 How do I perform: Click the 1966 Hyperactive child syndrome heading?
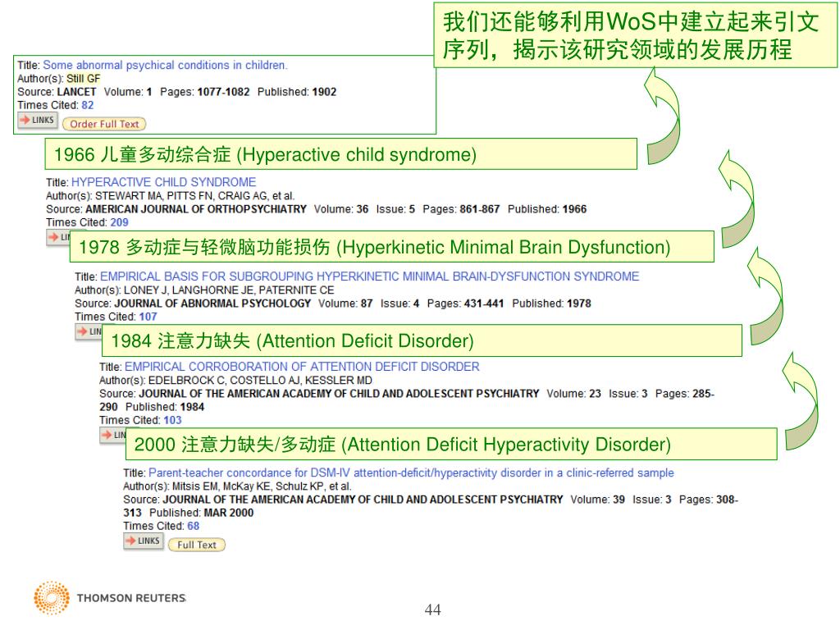pyautogui.click(x=340, y=154)
